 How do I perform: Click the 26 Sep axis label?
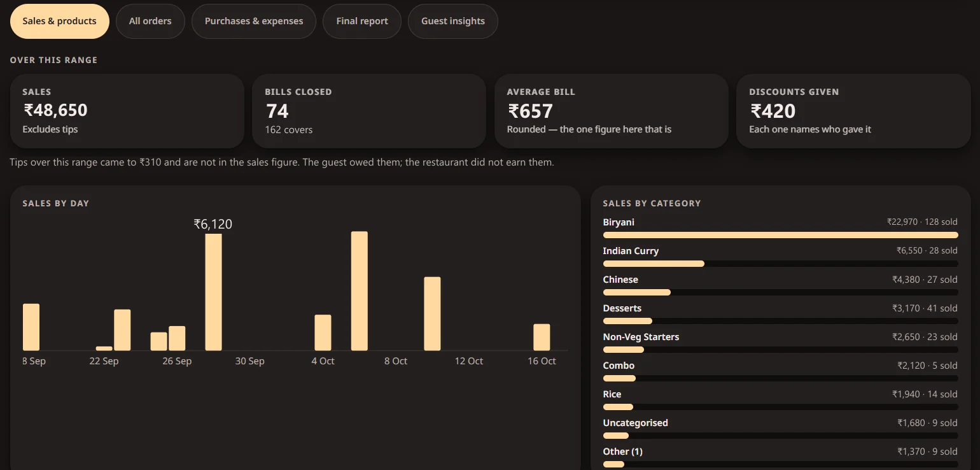(177, 361)
